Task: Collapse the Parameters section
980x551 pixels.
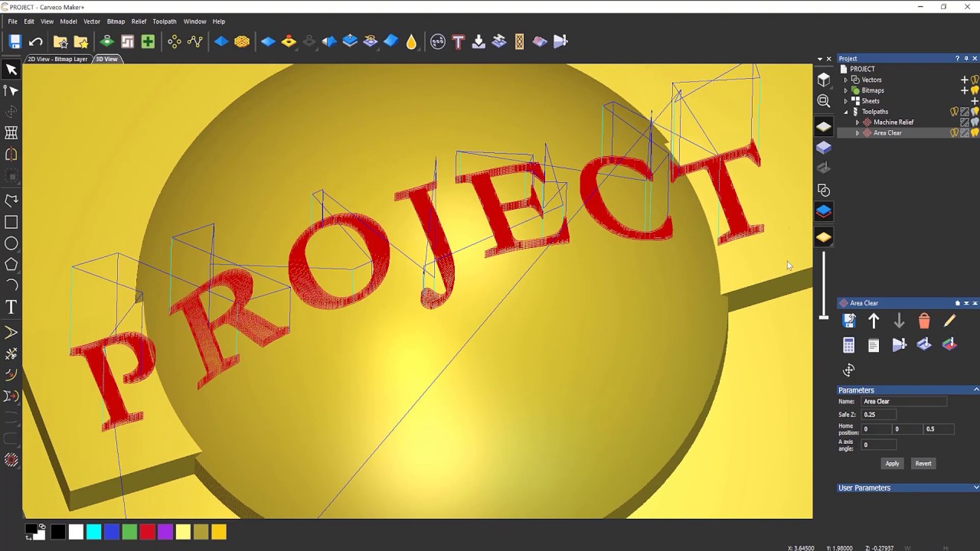Action: pos(976,390)
